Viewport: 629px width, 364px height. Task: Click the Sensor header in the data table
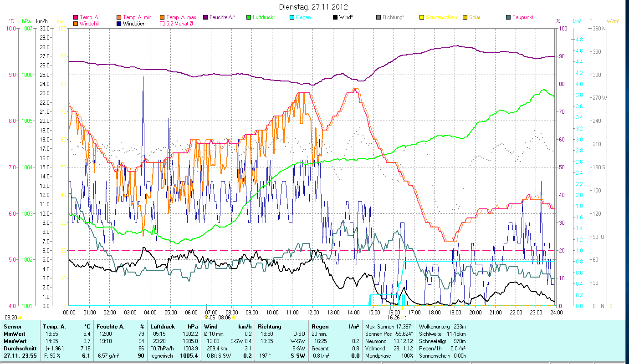tap(12, 327)
